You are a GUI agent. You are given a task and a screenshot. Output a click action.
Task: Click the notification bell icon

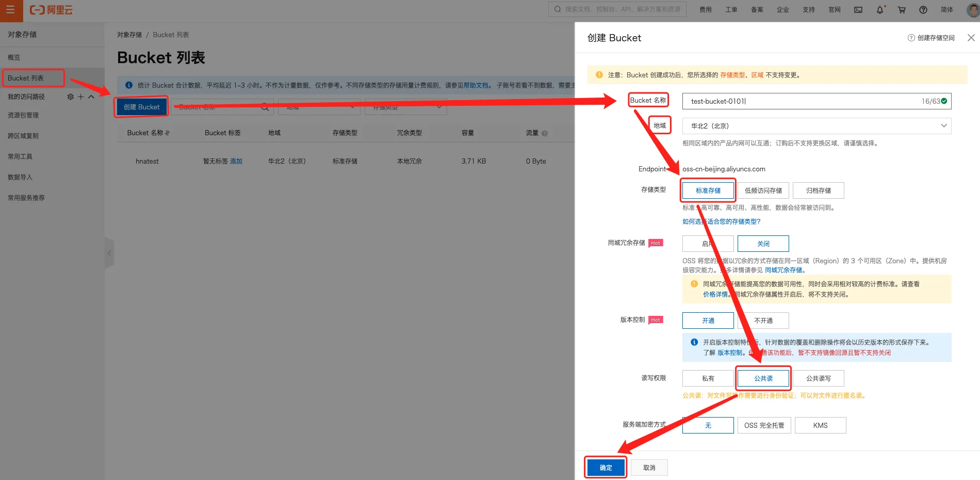[x=880, y=10]
